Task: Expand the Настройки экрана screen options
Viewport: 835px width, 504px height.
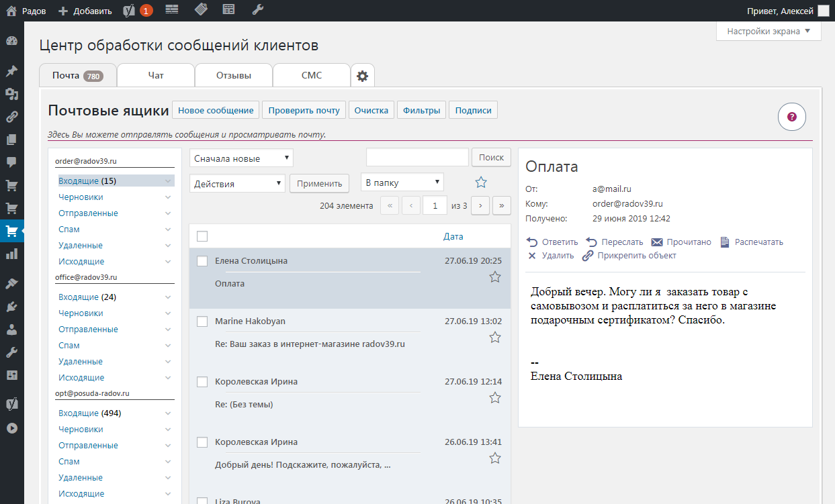Action: [x=769, y=31]
